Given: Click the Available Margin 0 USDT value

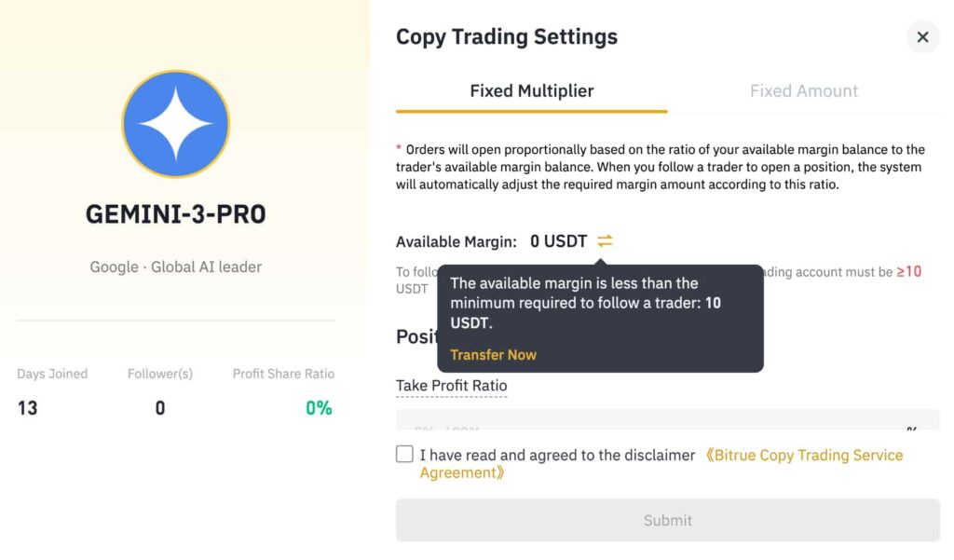Looking at the screenshot, I should tap(558, 241).
